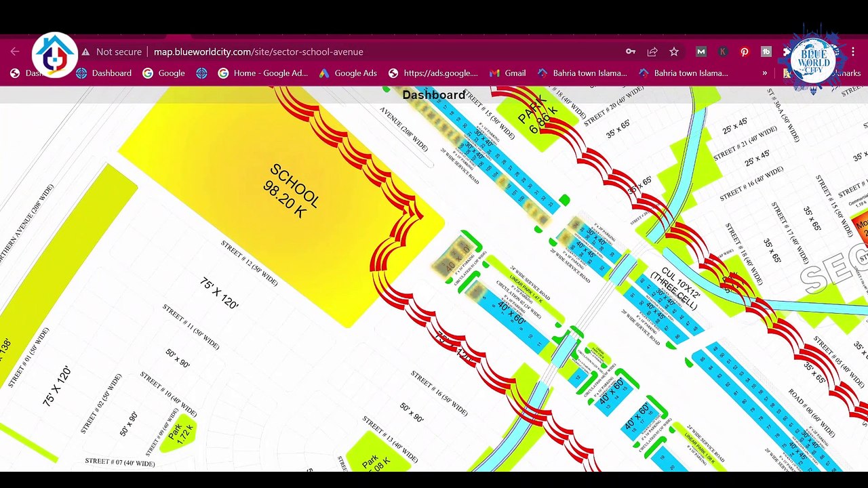Image resolution: width=868 pixels, height=488 pixels.
Task: Open the Chrome three-dot menu
Action: 853,52
